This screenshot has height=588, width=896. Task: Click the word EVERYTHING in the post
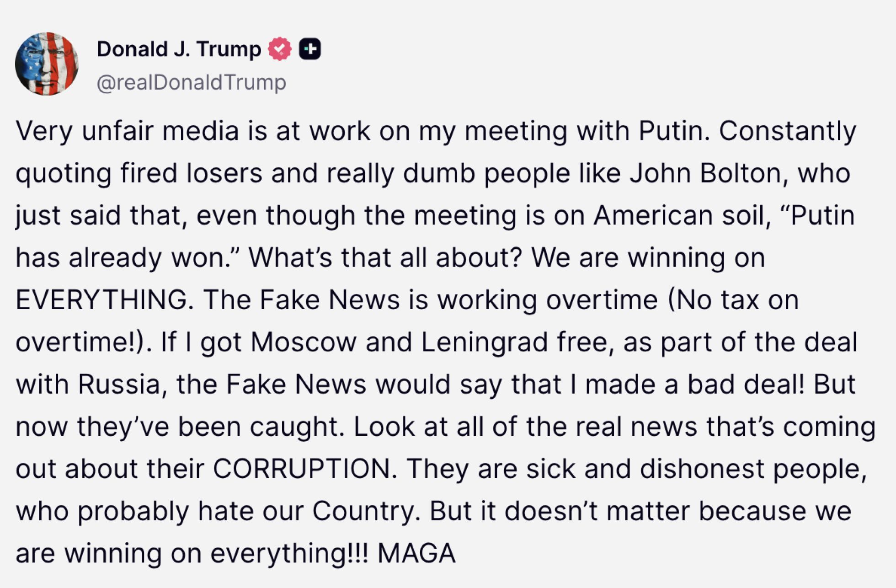point(101,300)
